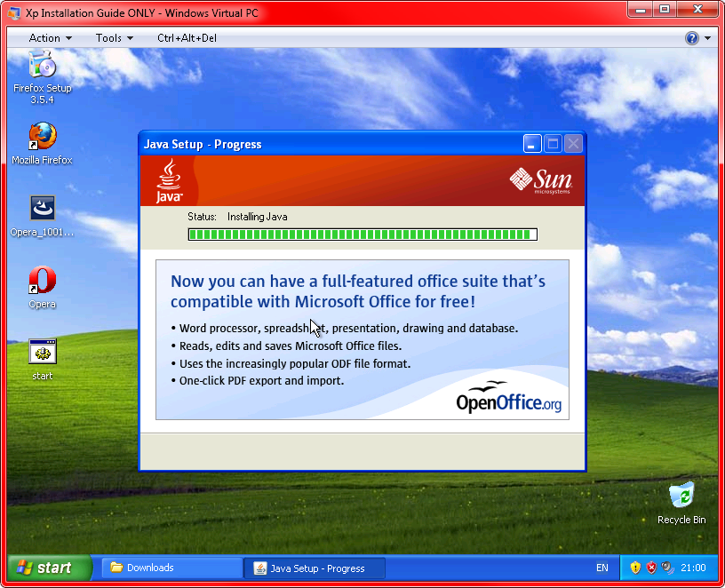Click the Java installation progress bar
This screenshot has height=588, width=725.
tap(362, 234)
